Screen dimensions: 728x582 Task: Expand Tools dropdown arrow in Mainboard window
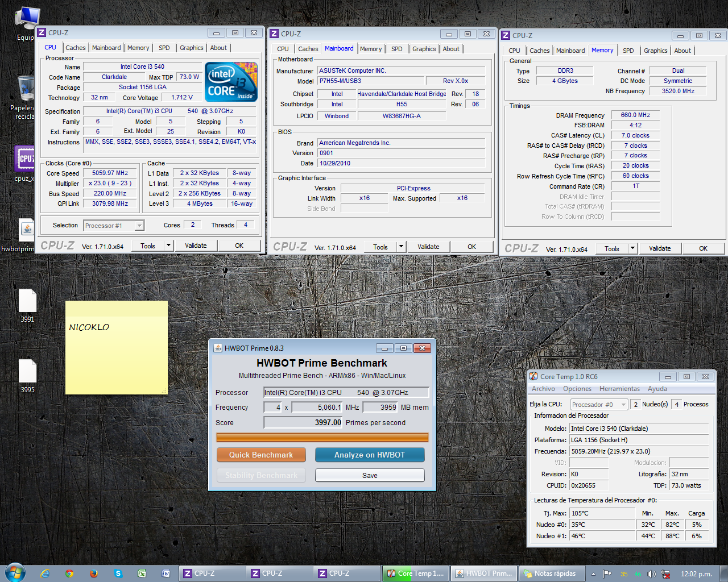401,247
